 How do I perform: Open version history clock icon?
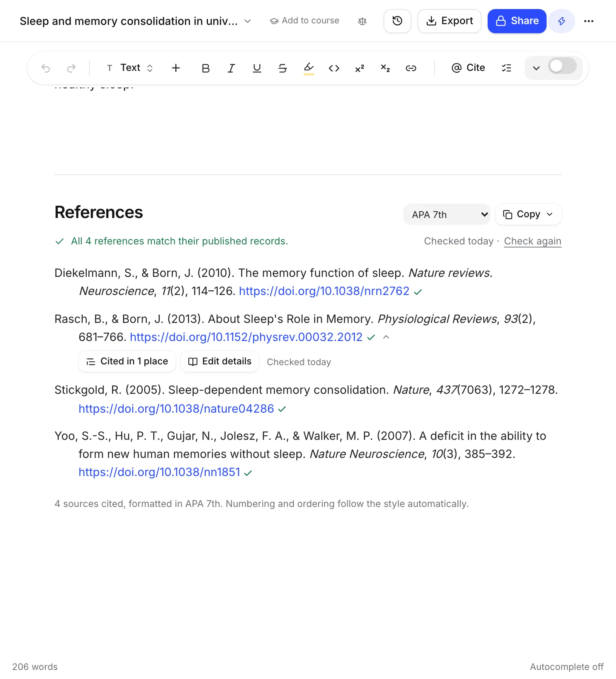pyautogui.click(x=397, y=21)
